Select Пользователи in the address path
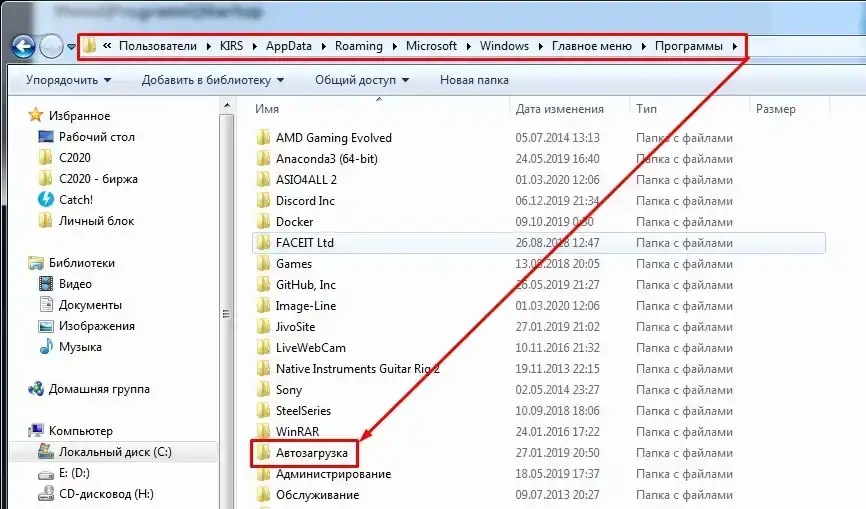Image resolution: width=866 pixels, height=509 pixels. [158, 46]
